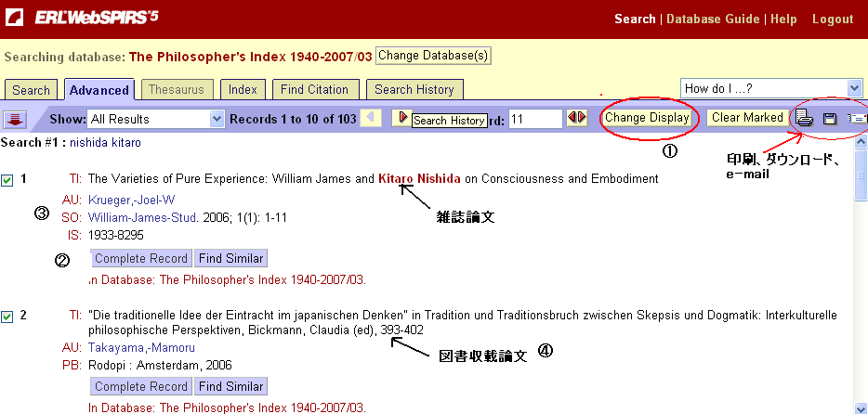Click the e-mail records icon
The image size is (868, 414).
856,118
